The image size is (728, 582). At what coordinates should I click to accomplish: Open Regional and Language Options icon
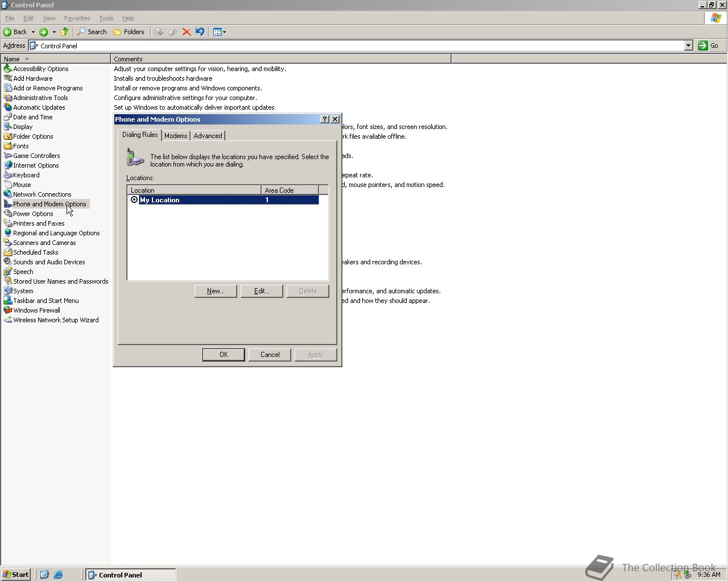pos(7,233)
